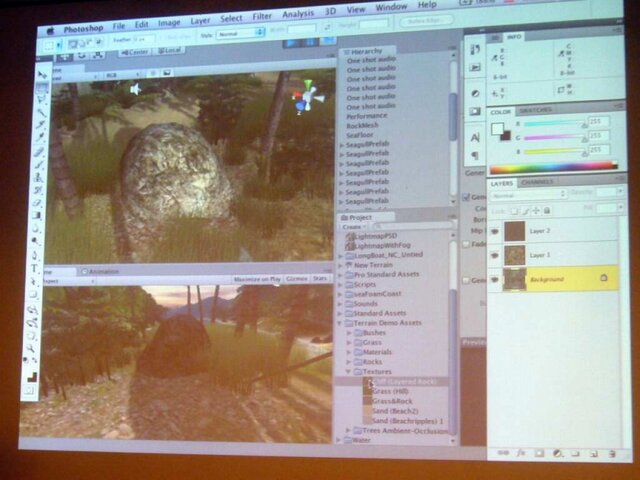Screen dimensions: 640x480
Task: Open the Create dropdown in Project panel
Action: [354, 227]
